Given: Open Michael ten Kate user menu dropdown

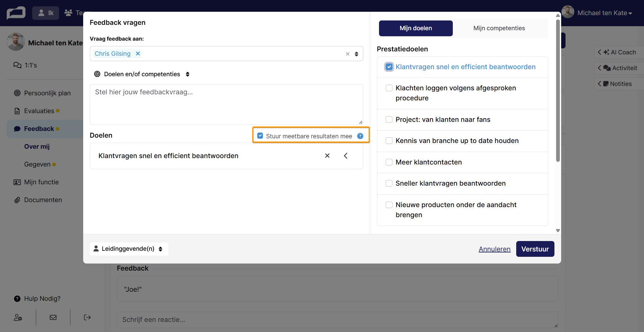Looking at the screenshot, I should coord(604,13).
